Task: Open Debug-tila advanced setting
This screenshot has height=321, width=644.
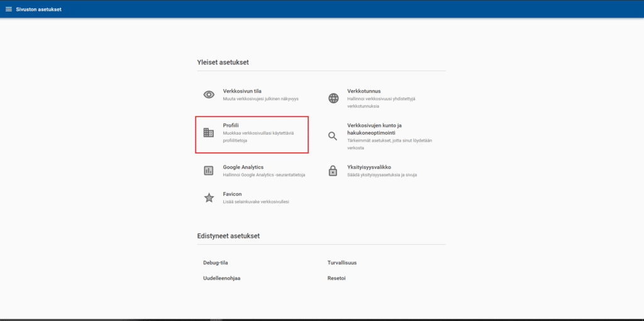Action: point(214,262)
